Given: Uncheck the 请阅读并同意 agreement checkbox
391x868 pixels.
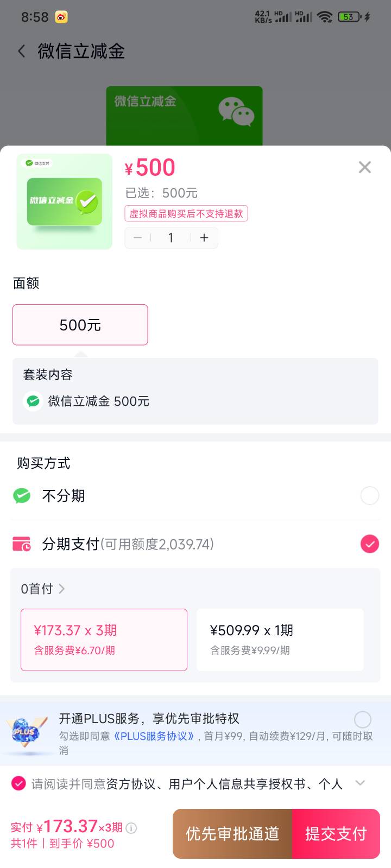Looking at the screenshot, I should click(x=18, y=783).
